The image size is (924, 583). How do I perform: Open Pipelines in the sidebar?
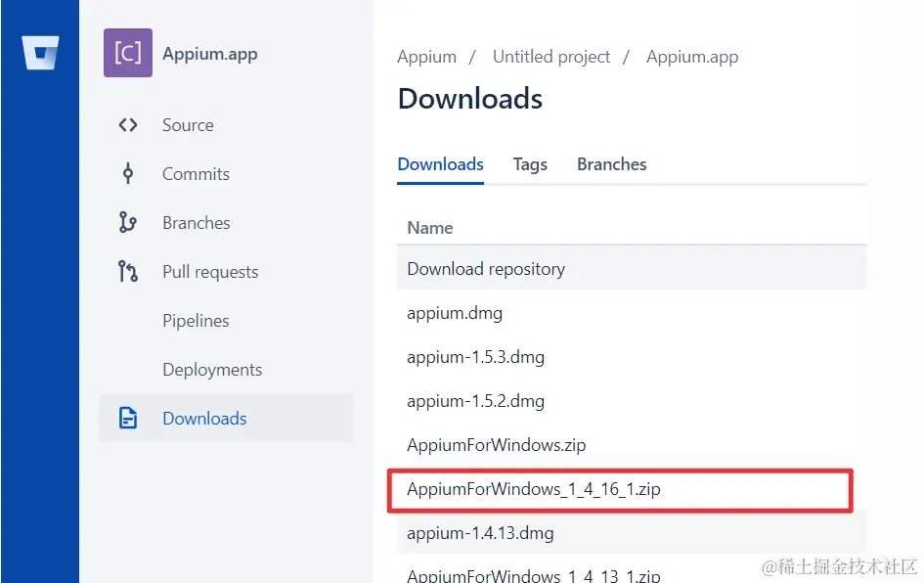pyautogui.click(x=196, y=321)
